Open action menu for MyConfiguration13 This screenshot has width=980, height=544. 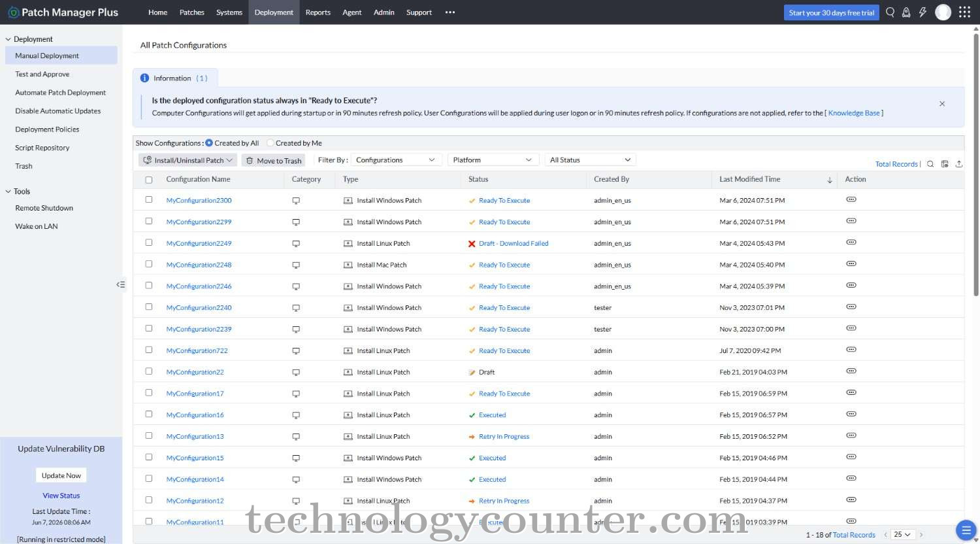(x=851, y=435)
